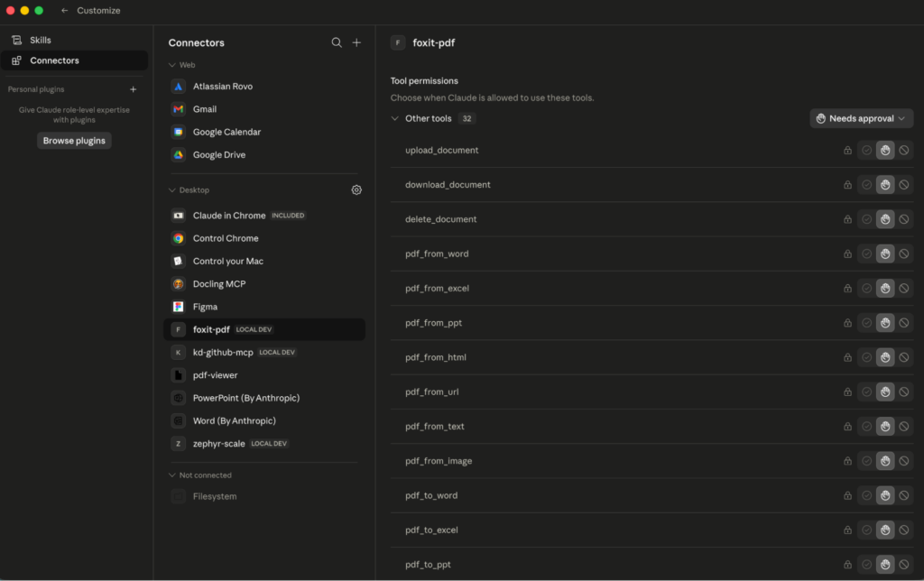Image resolution: width=924 pixels, height=581 pixels.
Task: Set pdf_from_image to always allow
Action: [867, 461]
